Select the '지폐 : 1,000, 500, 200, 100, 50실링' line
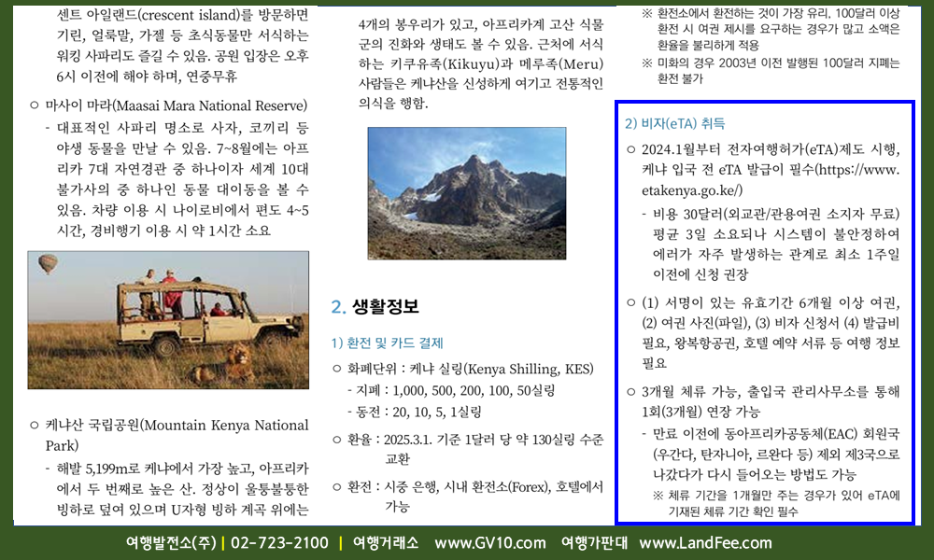Viewport: 934px width, 560px height. [451, 390]
